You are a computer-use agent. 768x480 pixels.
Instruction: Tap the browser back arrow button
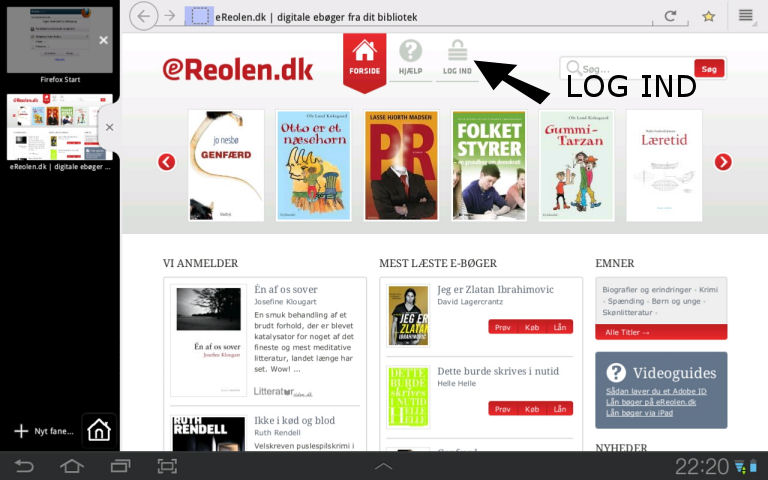pos(144,16)
